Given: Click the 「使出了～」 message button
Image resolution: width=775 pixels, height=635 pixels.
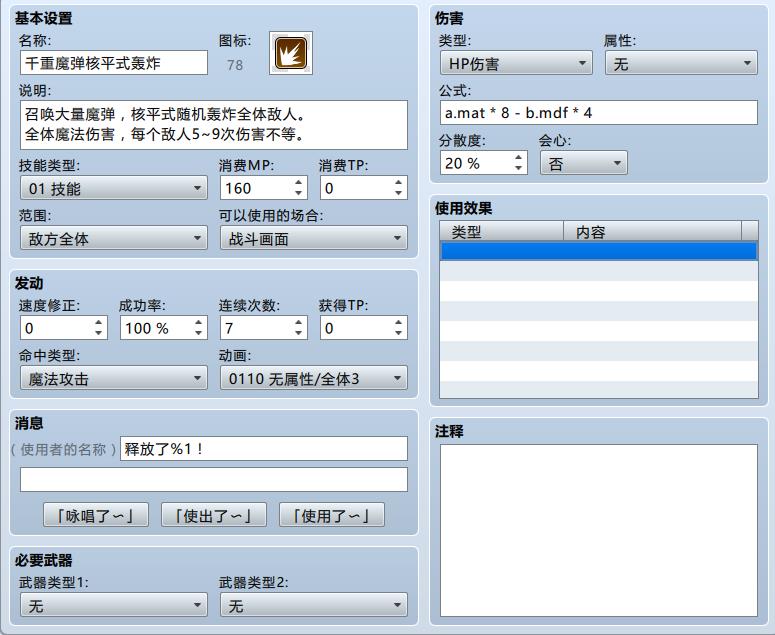Looking at the screenshot, I should click(214, 515).
